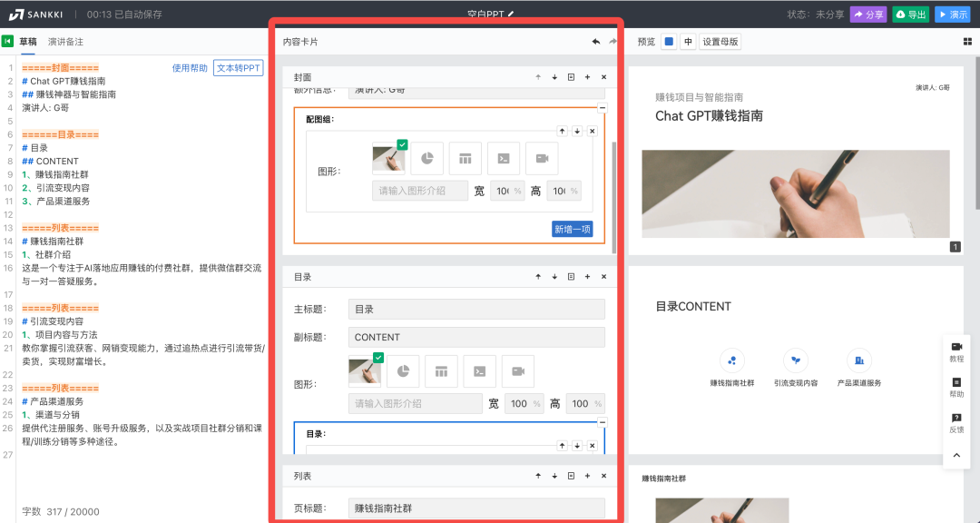Collapse the floating side toolbar with the chevron
Image resolution: width=980 pixels, height=523 pixels.
pyautogui.click(x=956, y=456)
